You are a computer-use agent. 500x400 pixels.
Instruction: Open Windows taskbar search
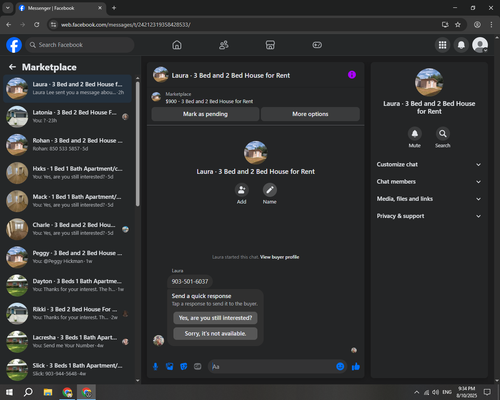pyautogui.click(x=28, y=392)
